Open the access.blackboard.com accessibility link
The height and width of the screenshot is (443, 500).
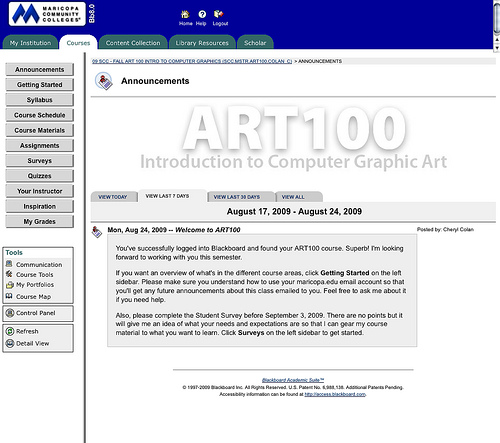335,394
